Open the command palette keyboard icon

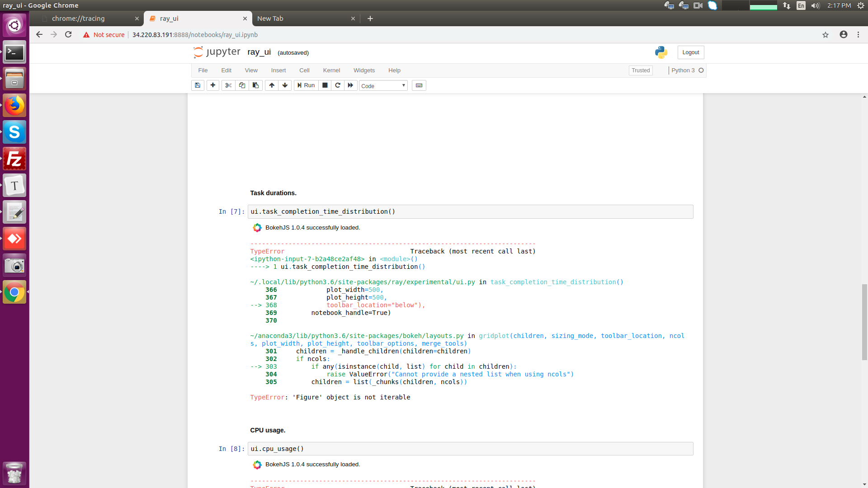point(419,85)
